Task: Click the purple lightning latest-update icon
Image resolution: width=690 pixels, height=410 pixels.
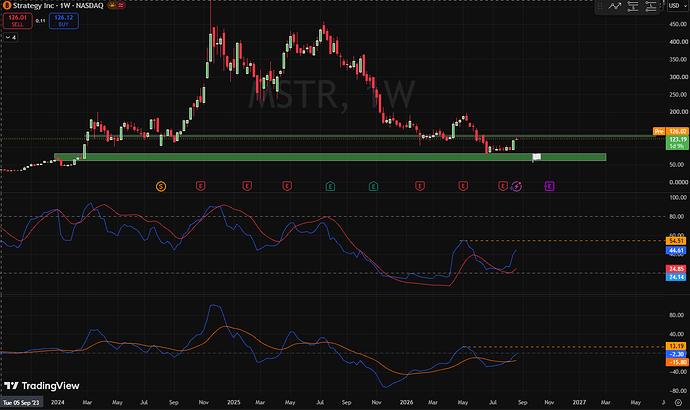Action: click(517, 187)
